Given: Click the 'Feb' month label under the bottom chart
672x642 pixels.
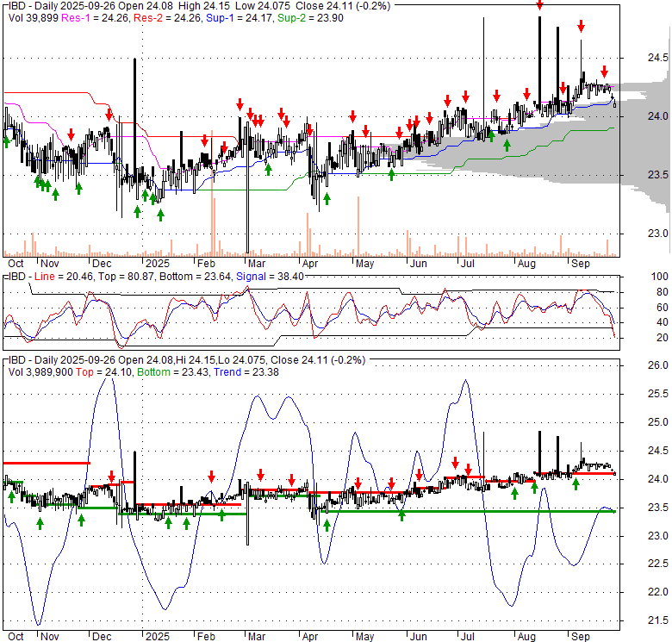Looking at the screenshot, I should 206,637.
